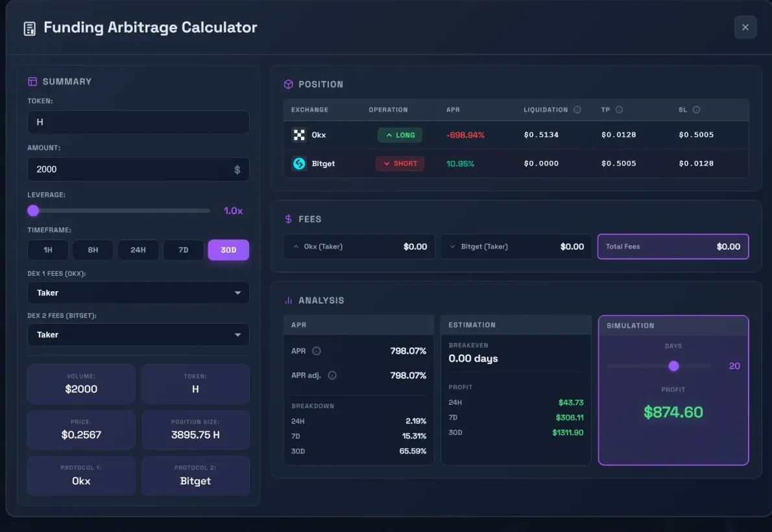Click the Breakeven 0.00 days value

click(473, 359)
